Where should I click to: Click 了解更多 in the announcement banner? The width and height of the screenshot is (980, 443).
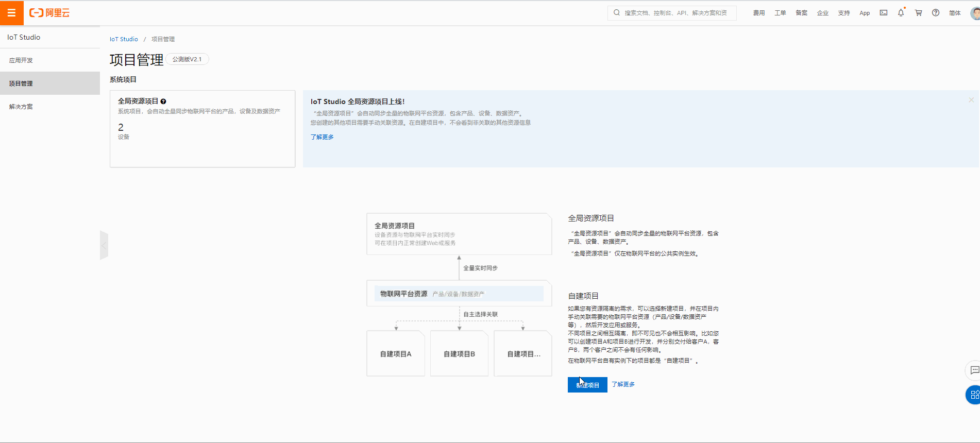[322, 137]
